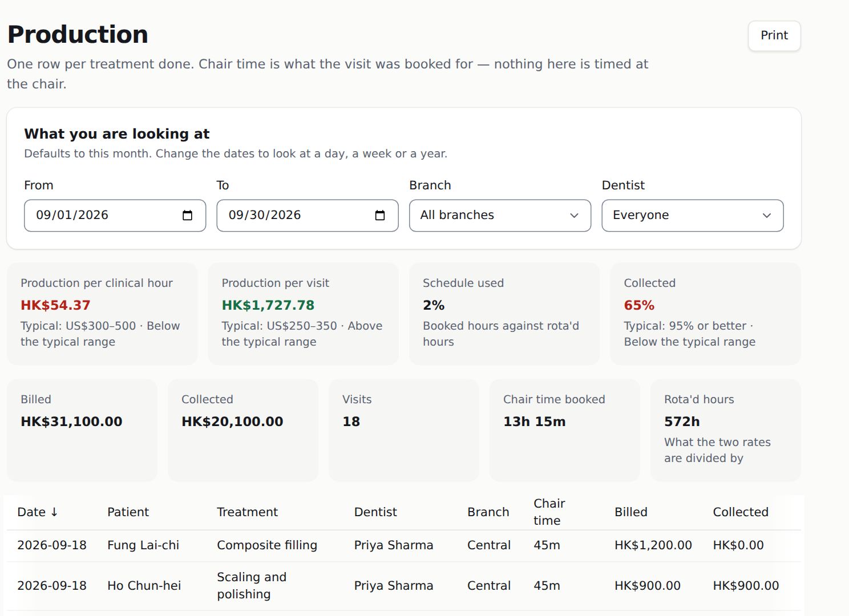This screenshot has width=849, height=616.
Task: Click the Chair time column header
Action: tap(549, 512)
